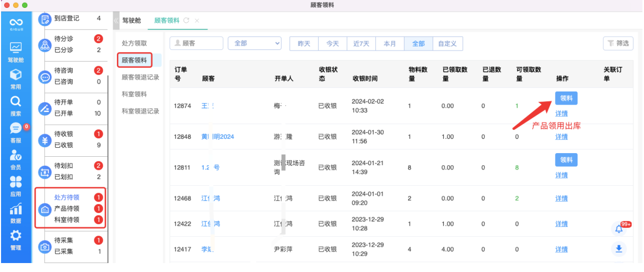Screen dimensions: 644x272
Task: Open 科室领退记录 in side menu
Action: (140, 111)
